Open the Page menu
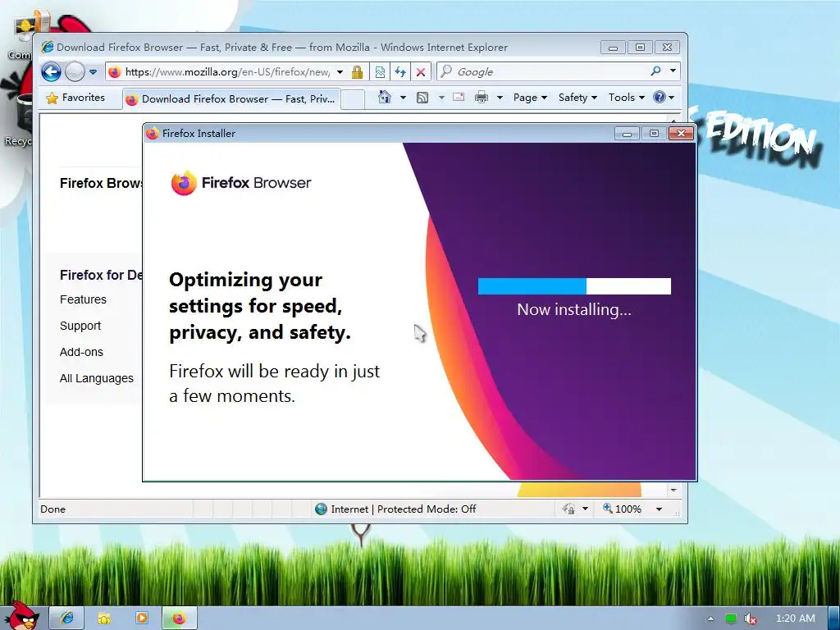840x630 pixels. [530, 98]
